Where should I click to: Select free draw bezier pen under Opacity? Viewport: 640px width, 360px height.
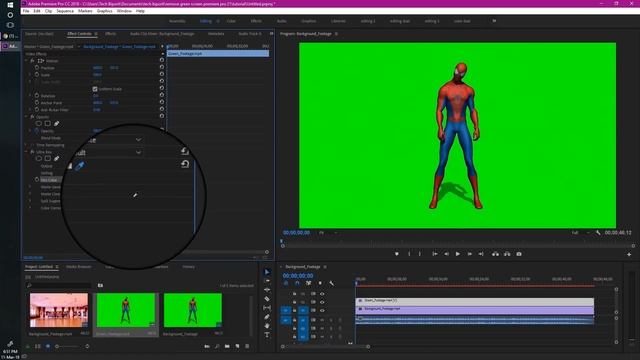point(57,123)
